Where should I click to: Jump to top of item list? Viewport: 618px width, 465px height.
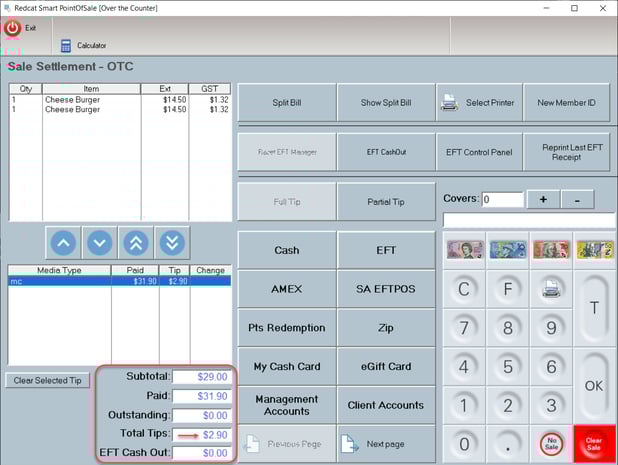[x=136, y=243]
